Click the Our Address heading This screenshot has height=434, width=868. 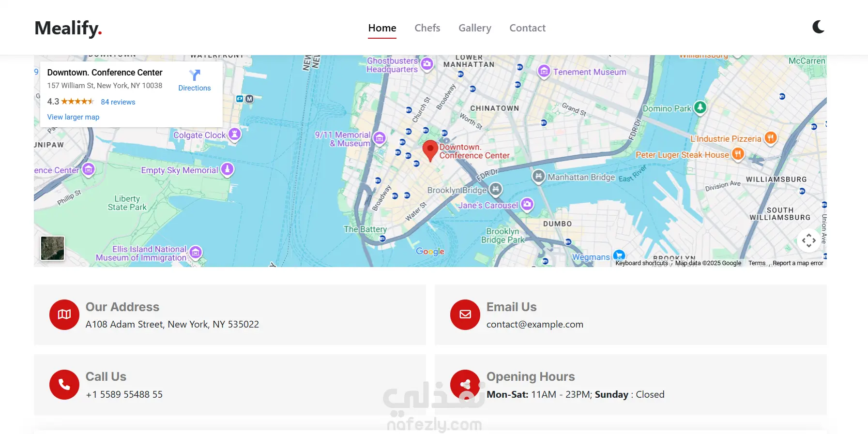[122, 307]
